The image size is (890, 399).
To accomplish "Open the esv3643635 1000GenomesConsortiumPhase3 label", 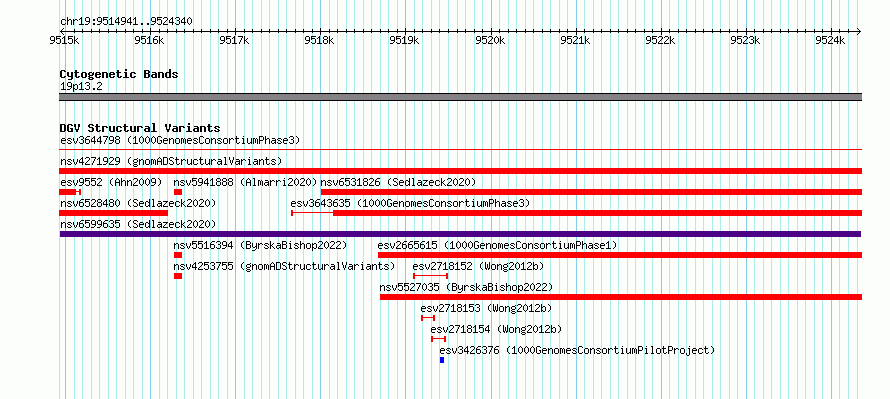I will pos(410,203).
